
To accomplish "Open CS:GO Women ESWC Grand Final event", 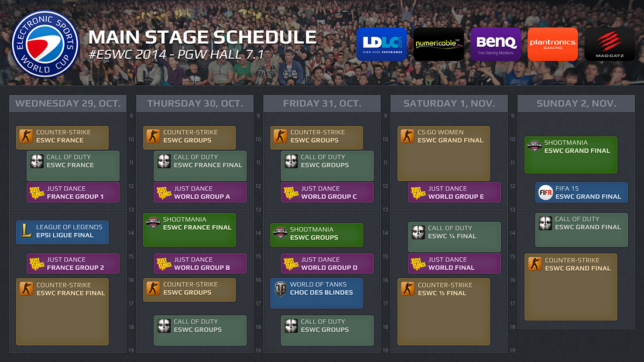I will 444,153.
